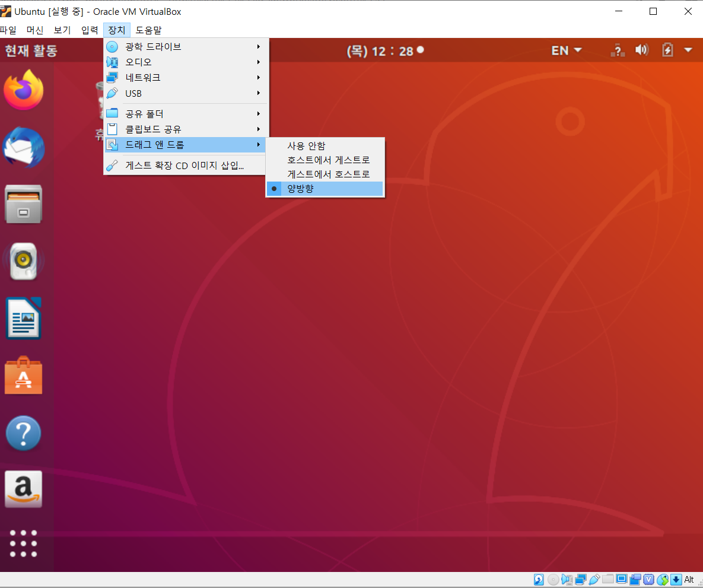The width and height of the screenshot is (703, 588).
Task: Click the shared folder icon in menu
Action: tap(112, 113)
